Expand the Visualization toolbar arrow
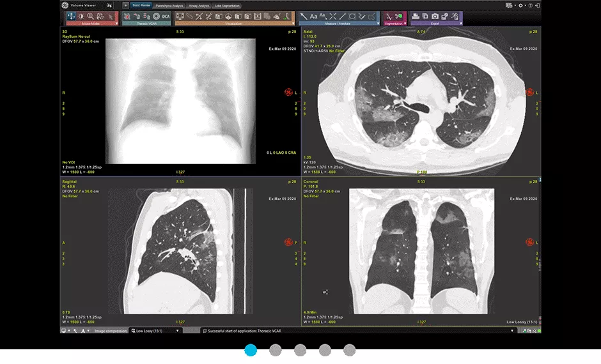Screen dimensions: 601x364 [293, 24]
